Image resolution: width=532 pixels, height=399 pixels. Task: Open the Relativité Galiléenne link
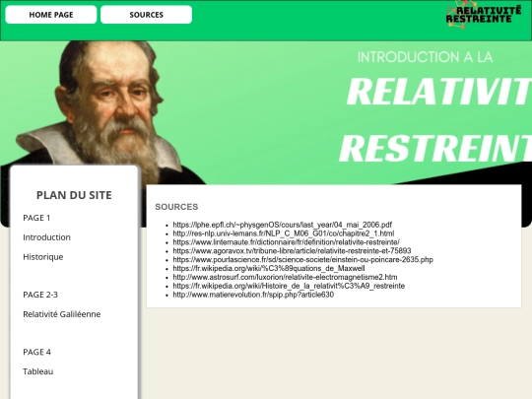point(62,314)
